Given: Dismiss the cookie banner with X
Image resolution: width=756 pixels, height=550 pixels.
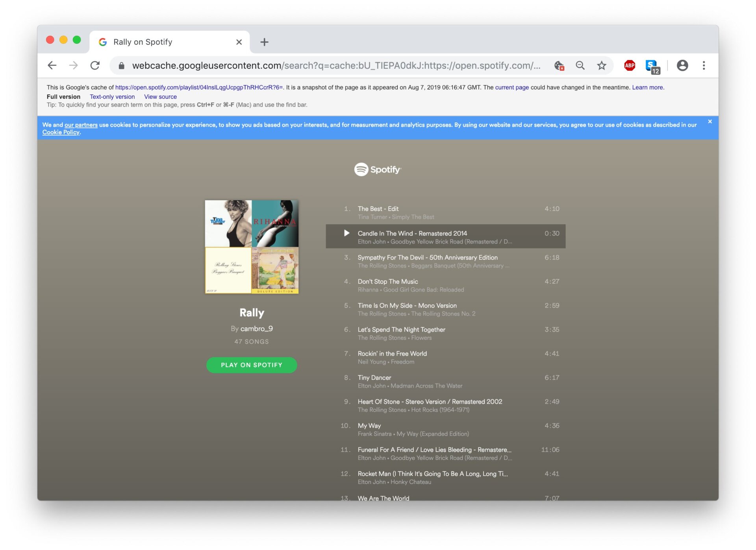Looking at the screenshot, I should tap(710, 122).
